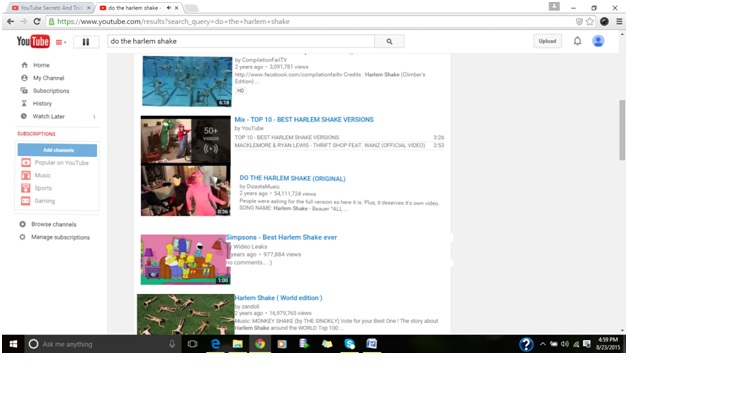Open the YouTube guide menu icon
Viewport: 736px width, 394px height.
pos(61,42)
